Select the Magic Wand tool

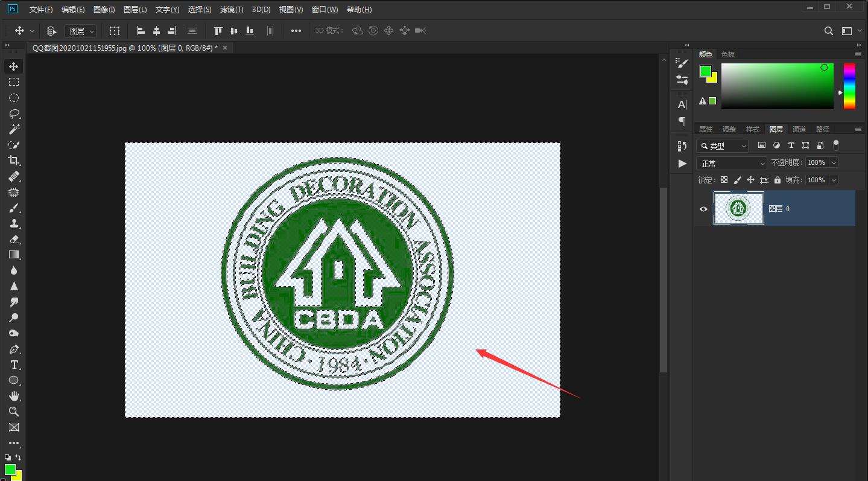(x=14, y=129)
